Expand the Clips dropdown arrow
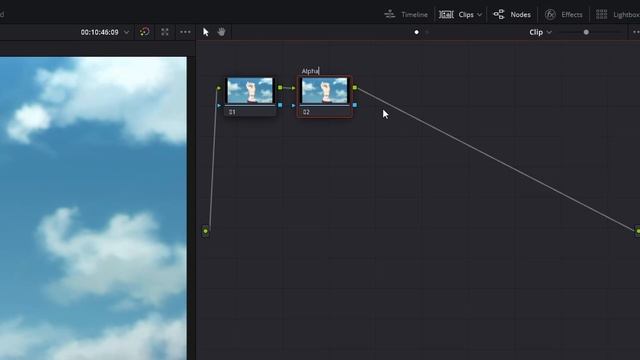This screenshot has width=640, height=360. pos(480,15)
